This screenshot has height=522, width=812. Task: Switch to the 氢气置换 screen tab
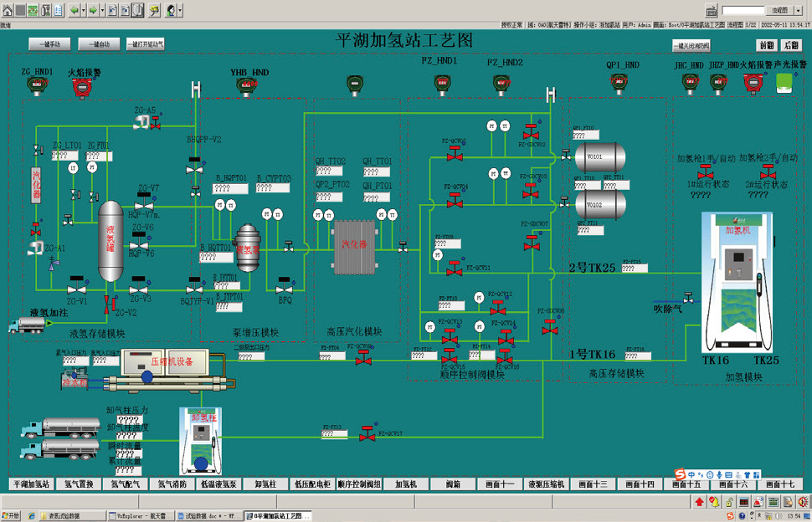79,484
